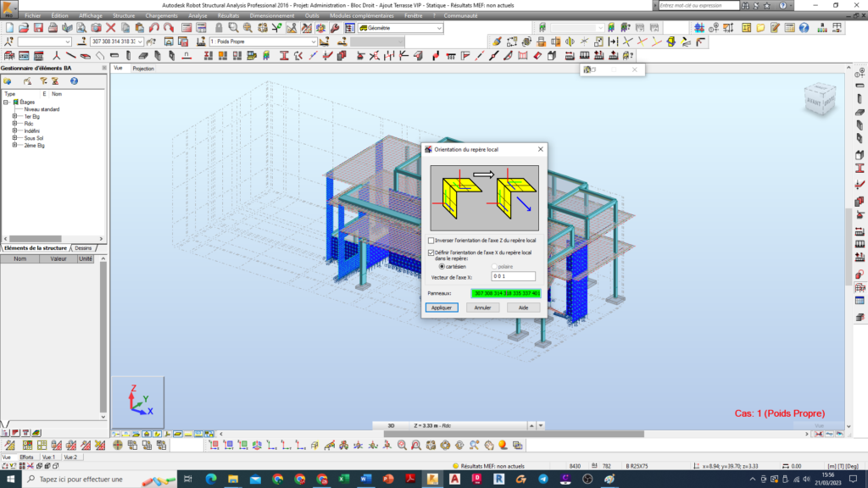The height and width of the screenshot is (488, 868).
Task: Select the filter icon in the BA elements panel
Action: tap(43, 80)
